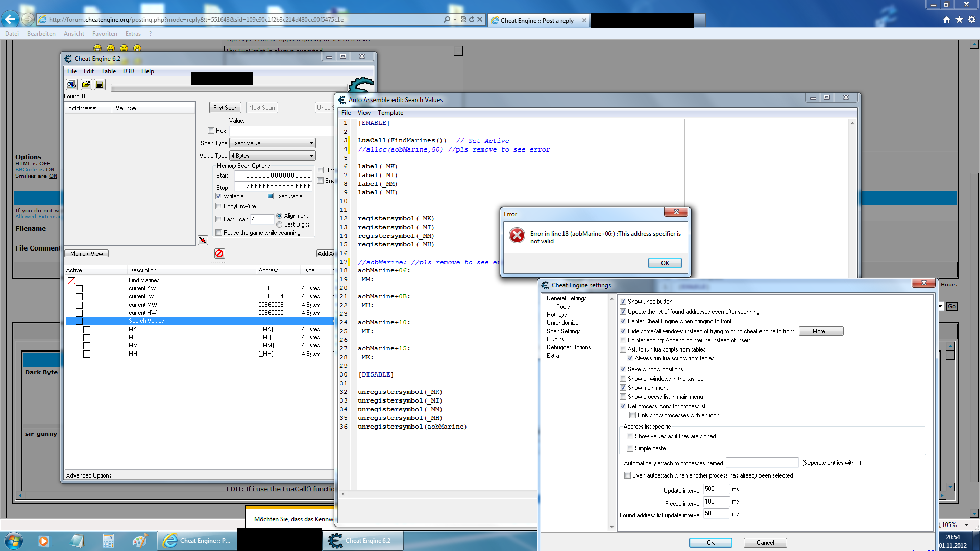Click the More button next to hide windows option
The width and height of the screenshot is (980, 551).
821,331
